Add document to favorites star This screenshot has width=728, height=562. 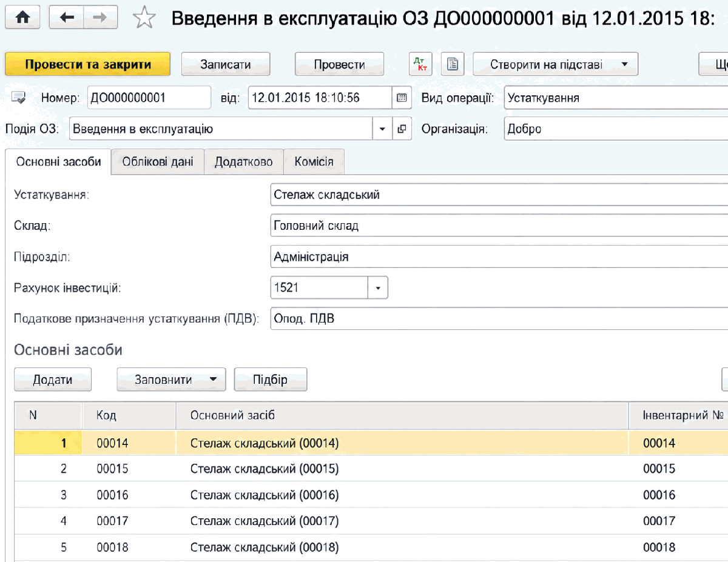coord(144,18)
